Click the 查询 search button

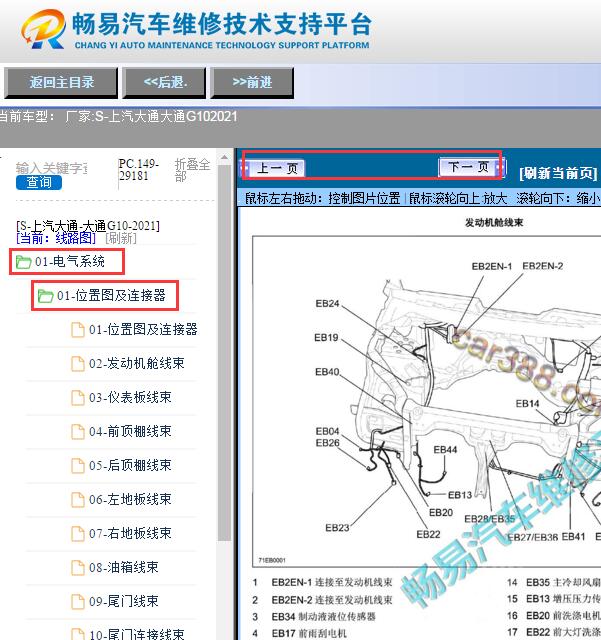(39, 182)
